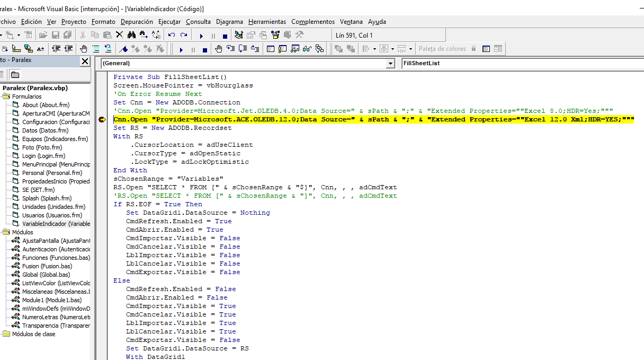Click the highlighted Cnn.Open code line
Viewport: 644px width, 360px height.
(373, 119)
